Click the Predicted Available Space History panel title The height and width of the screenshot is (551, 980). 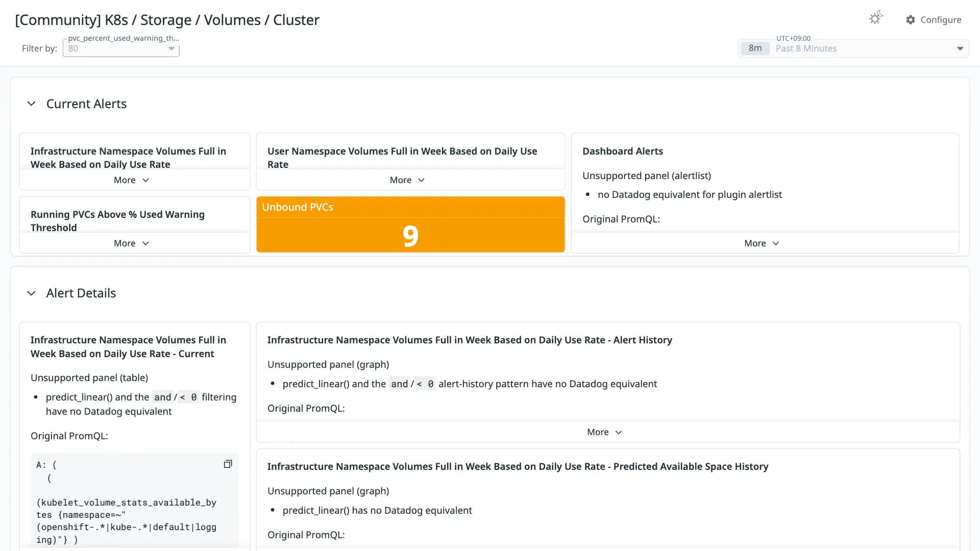tap(518, 466)
